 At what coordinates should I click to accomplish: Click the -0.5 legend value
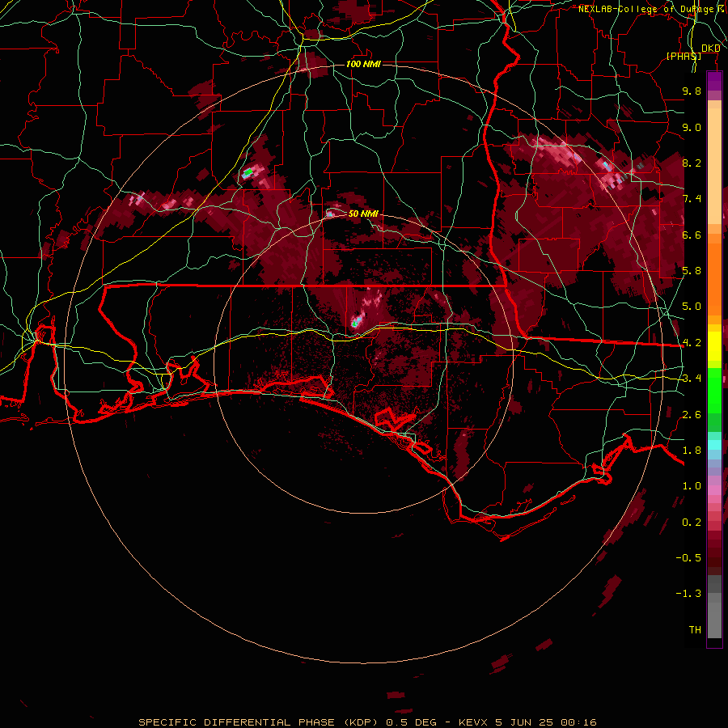(x=688, y=558)
